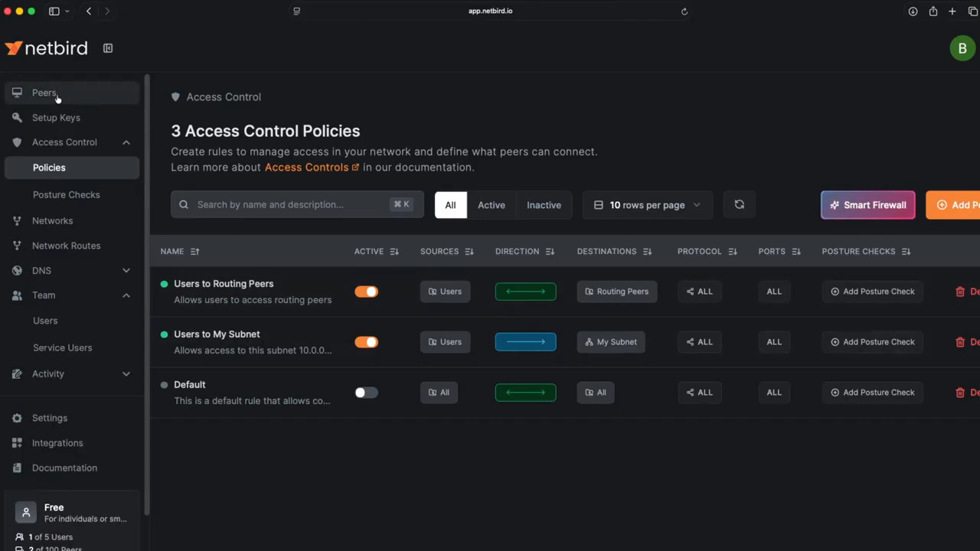Image resolution: width=980 pixels, height=551 pixels.
Task: Turn off the Users to My Subnet policy
Action: point(366,342)
